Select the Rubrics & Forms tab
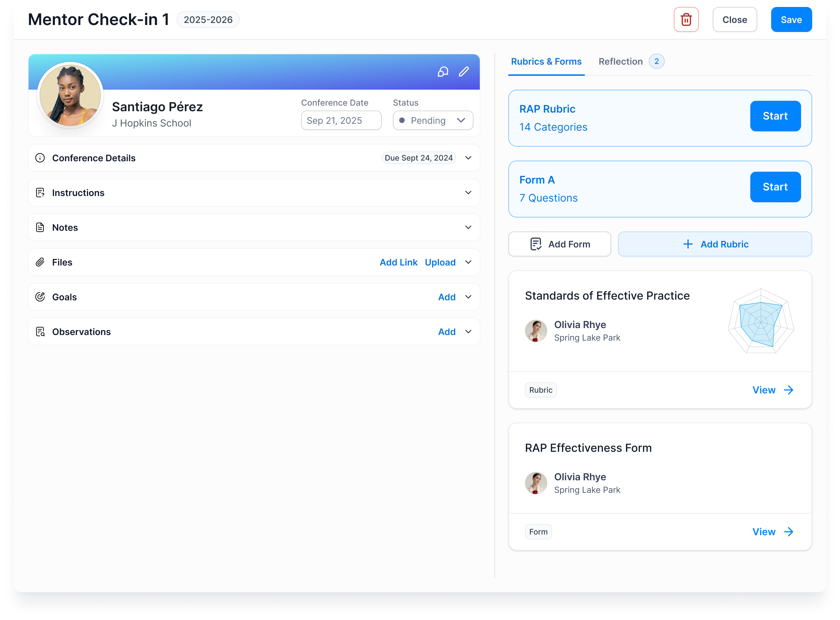The image size is (840, 620). tap(546, 62)
